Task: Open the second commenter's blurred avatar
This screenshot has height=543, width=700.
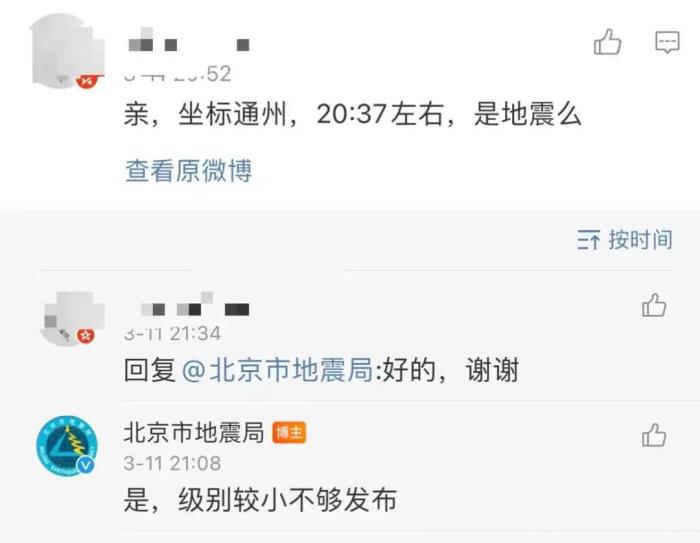Action: coord(71,318)
